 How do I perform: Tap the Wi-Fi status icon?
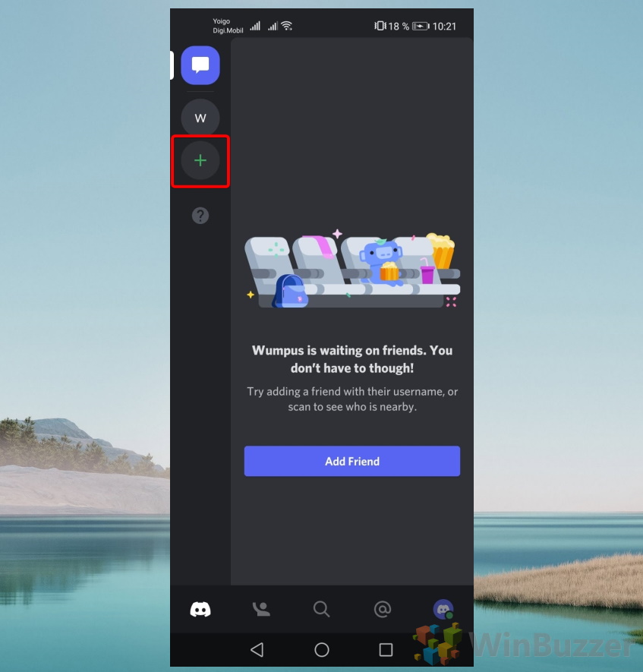point(287,26)
